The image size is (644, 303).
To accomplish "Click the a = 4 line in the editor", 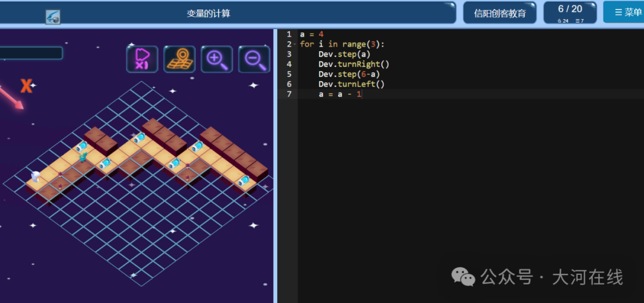I will point(312,34).
